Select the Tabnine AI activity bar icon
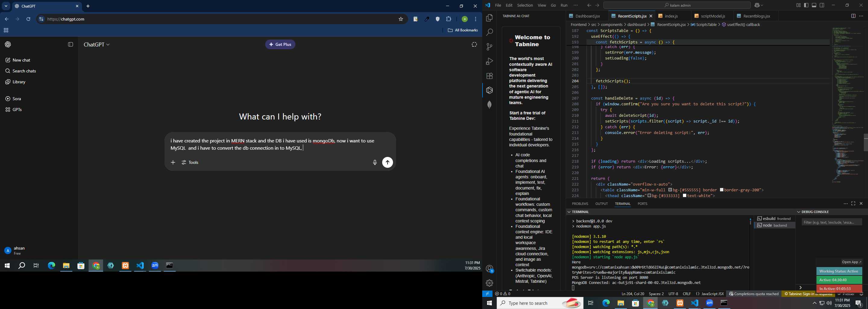The image size is (868, 309). tap(489, 91)
